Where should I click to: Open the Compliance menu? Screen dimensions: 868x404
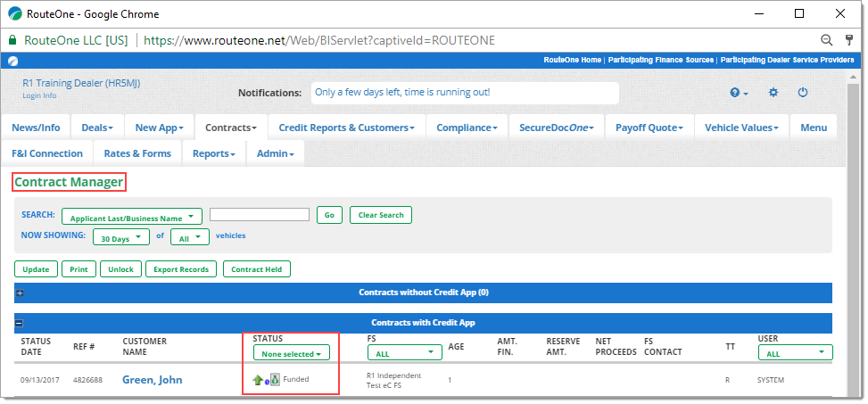click(467, 128)
